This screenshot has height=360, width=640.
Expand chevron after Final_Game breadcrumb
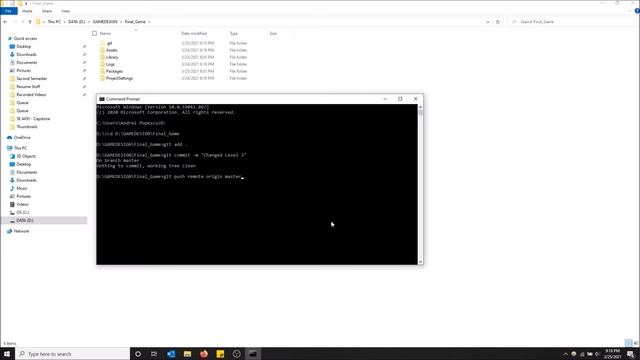(149, 22)
